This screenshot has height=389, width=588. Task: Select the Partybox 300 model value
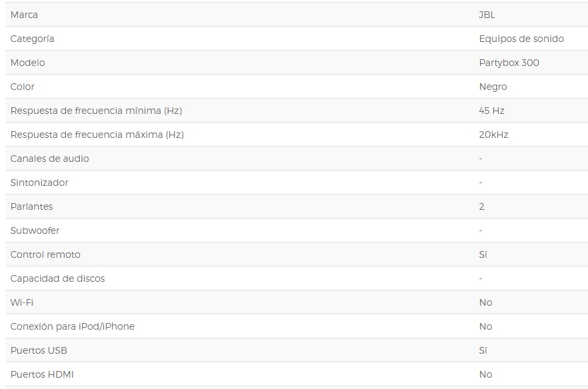click(509, 63)
